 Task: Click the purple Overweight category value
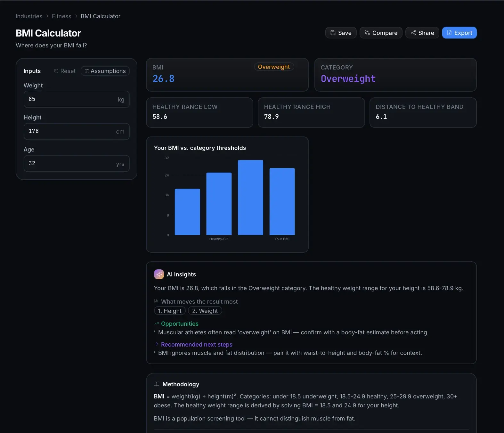tap(348, 79)
